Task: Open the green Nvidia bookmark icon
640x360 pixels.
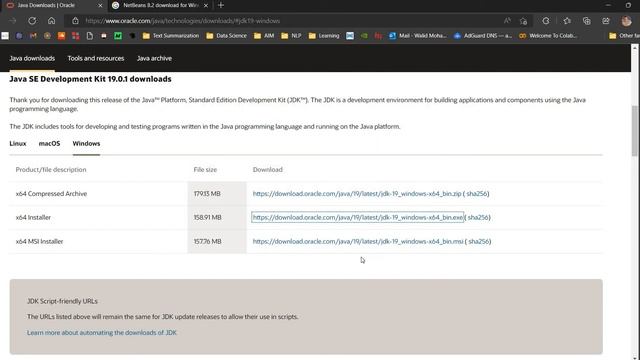Action: click(364, 36)
